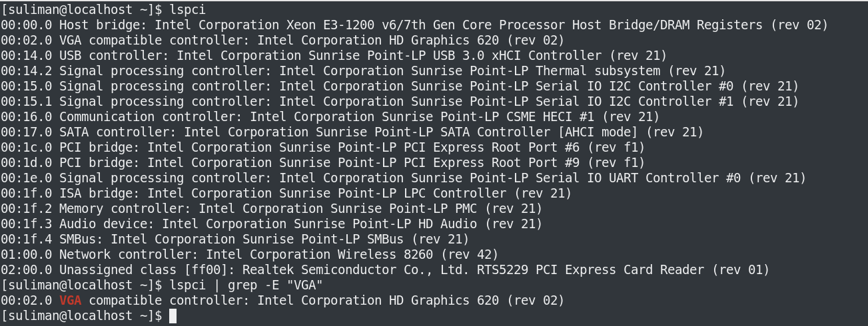Click the Host bridge line in the output
Image resolution: width=868 pixels, height=326 pixels.
(x=413, y=25)
